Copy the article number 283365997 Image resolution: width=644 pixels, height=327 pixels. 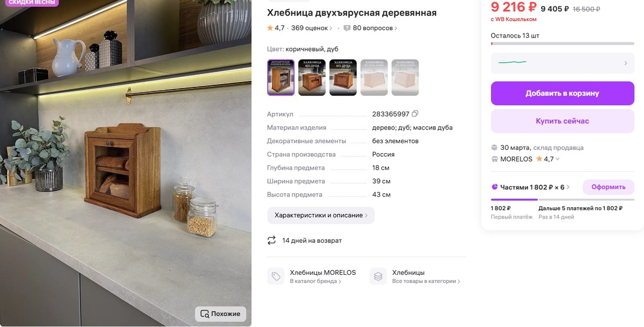pyautogui.click(x=415, y=114)
